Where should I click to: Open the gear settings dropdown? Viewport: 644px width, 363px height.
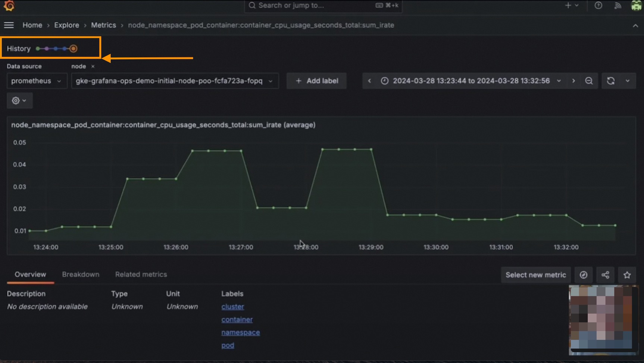19,101
